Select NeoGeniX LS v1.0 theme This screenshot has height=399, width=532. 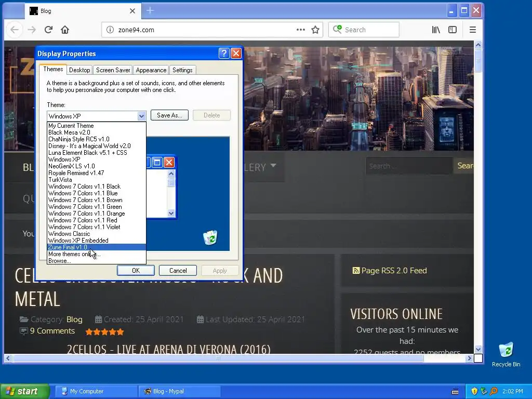(x=96, y=166)
